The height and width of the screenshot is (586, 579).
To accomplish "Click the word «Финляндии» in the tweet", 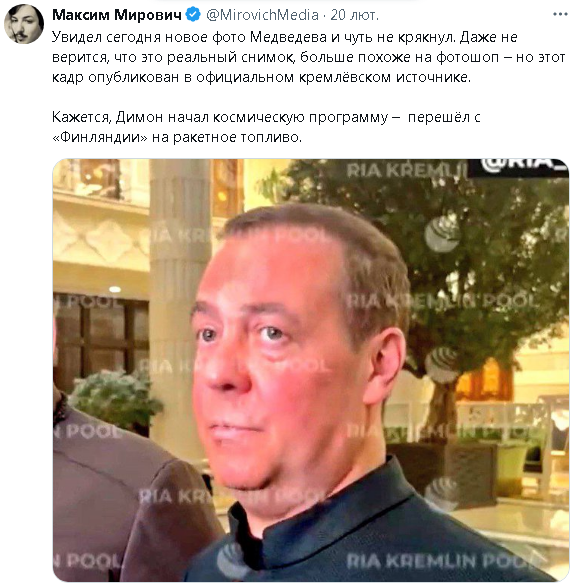I will tap(100, 137).
